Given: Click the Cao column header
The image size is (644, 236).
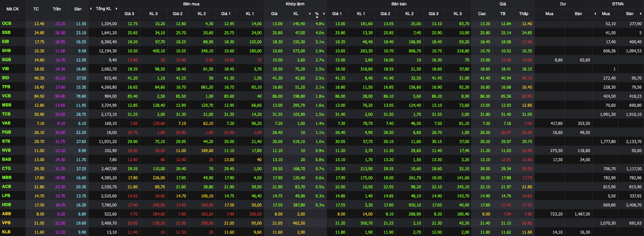Looking at the screenshot, I should coord(482,14).
